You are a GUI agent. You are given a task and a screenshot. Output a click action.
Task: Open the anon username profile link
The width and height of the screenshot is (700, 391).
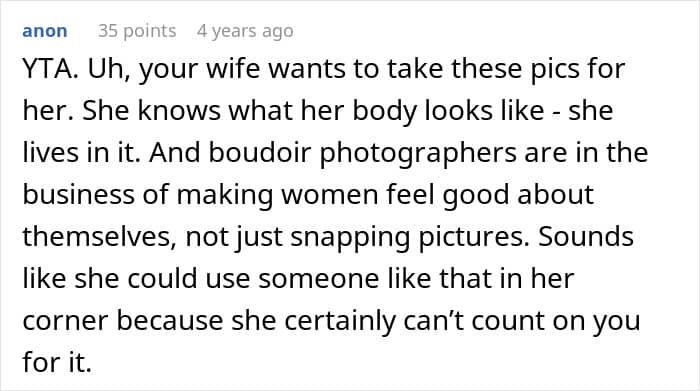point(45,31)
